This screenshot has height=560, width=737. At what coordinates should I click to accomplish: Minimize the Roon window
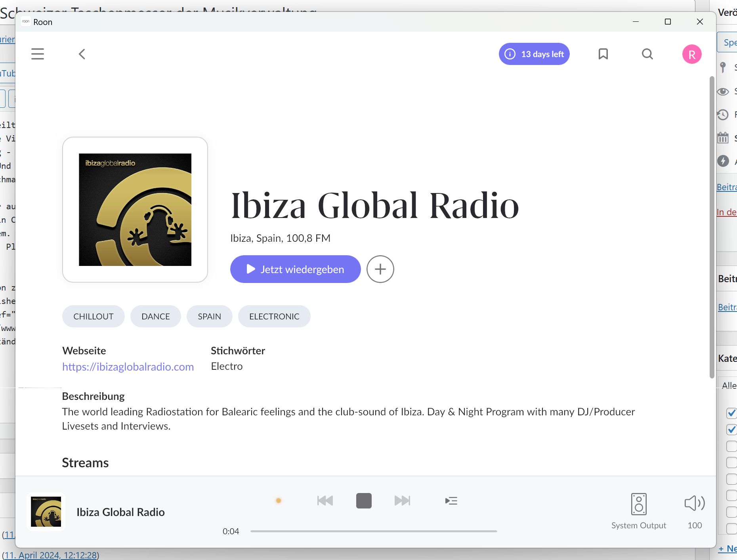[636, 21]
